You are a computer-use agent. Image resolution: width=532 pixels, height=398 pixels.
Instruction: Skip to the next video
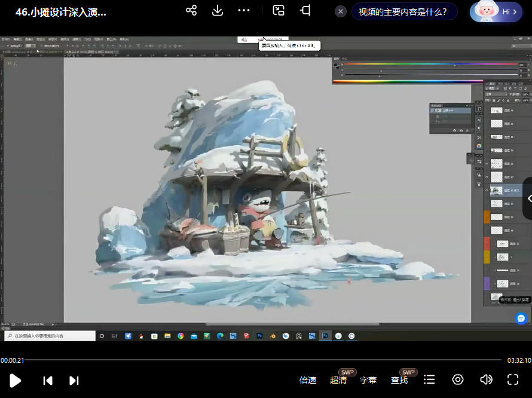[x=74, y=380]
